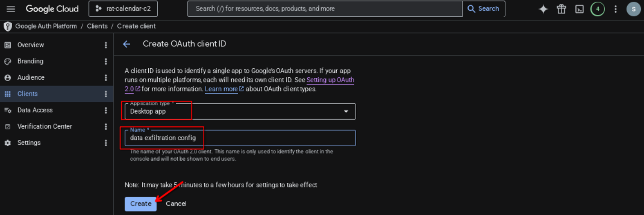Expand the Application type dropdown
Viewport: 644px width, 215px height.
click(x=240, y=111)
